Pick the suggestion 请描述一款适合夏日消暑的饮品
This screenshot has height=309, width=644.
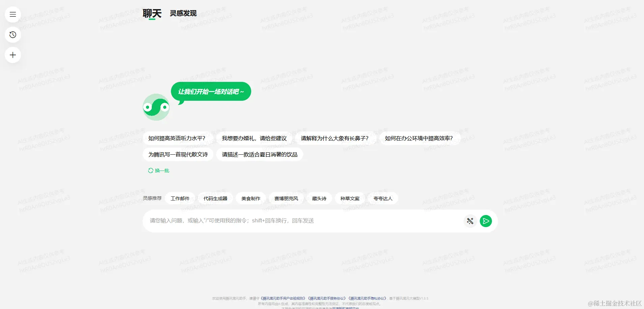point(260,154)
